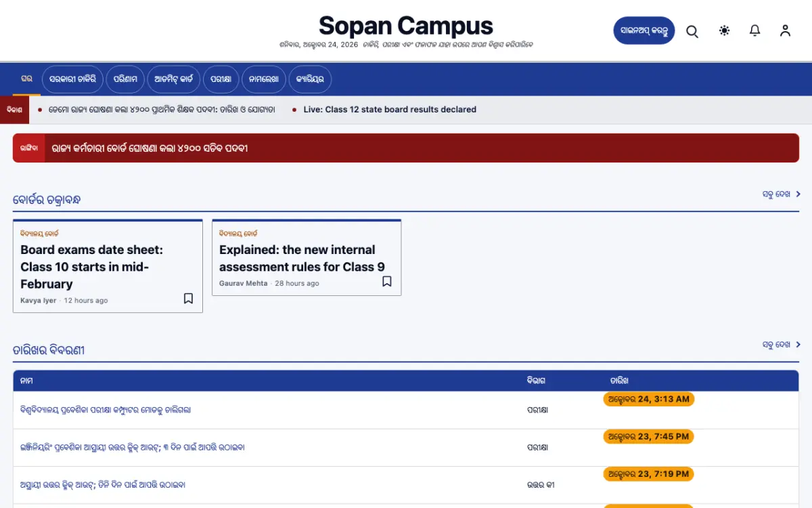
Task: Click the "ନାମ" table column header
Action: 26,381
